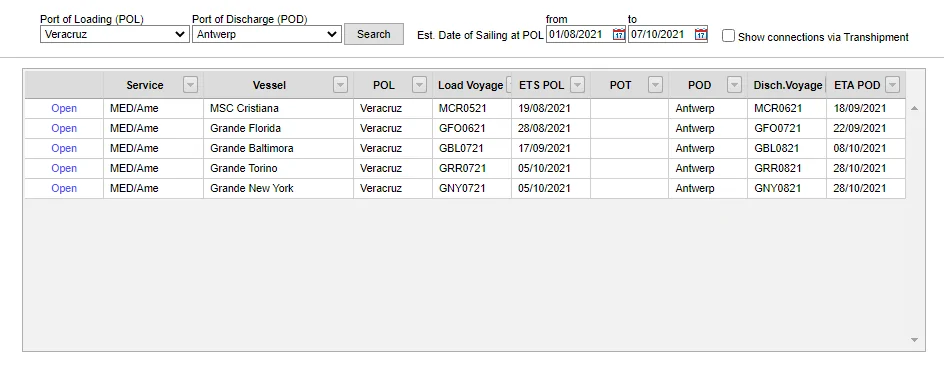The width and height of the screenshot is (944, 367).
Task: Select discharge voyage GRR0821 cell
Action: pyautogui.click(x=787, y=168)
